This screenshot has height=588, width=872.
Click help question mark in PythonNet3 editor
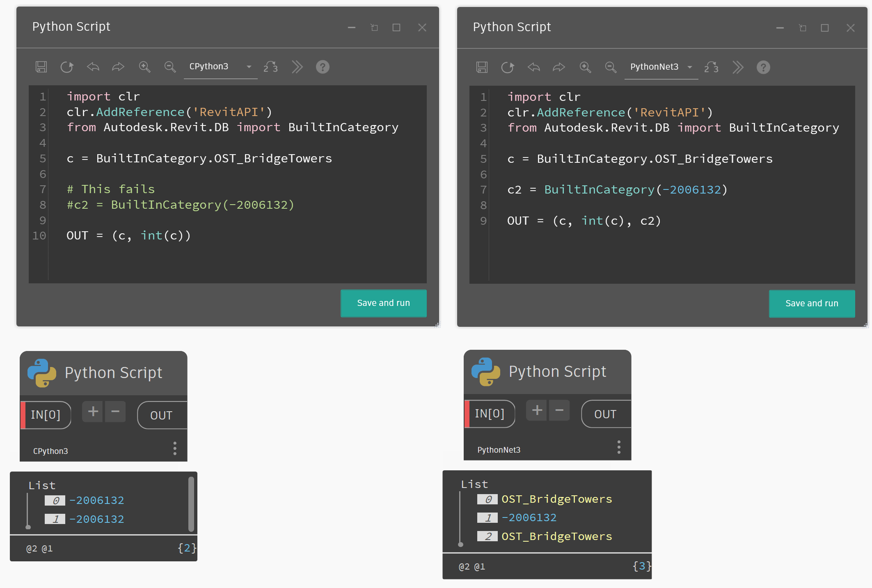pos(763,67)
